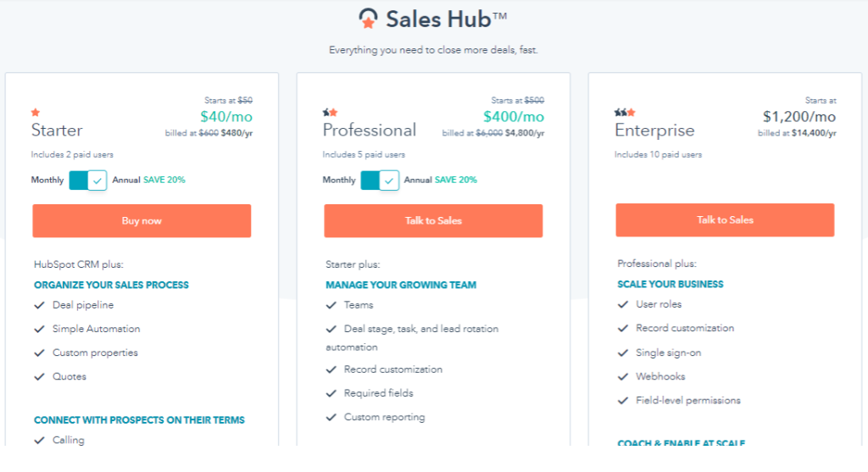The height and width of the screenshot is (472, 868).
Task: Expand the Scale Your Business section
Action: click(x=670, y=284)
